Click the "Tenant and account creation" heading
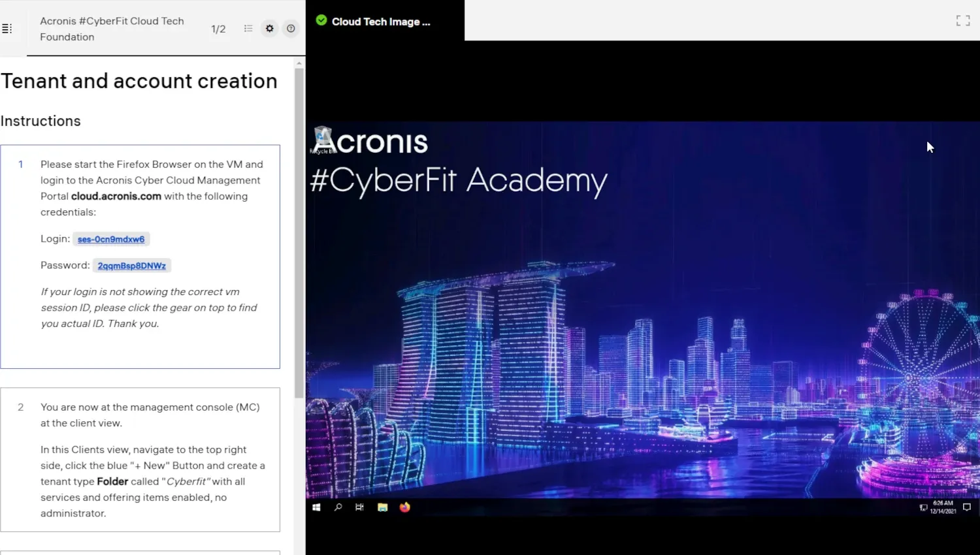 (x=139, y=81)
